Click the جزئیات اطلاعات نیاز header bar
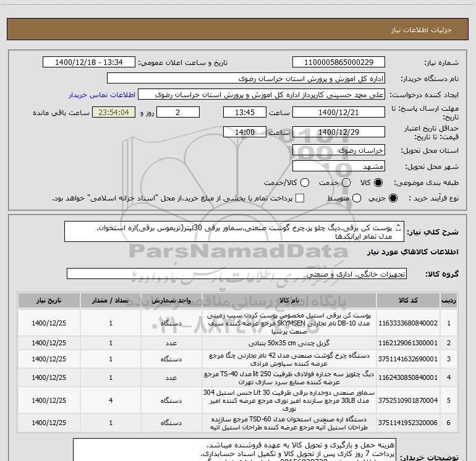Screen dimensions: 476x461 [x=238, y=29]
